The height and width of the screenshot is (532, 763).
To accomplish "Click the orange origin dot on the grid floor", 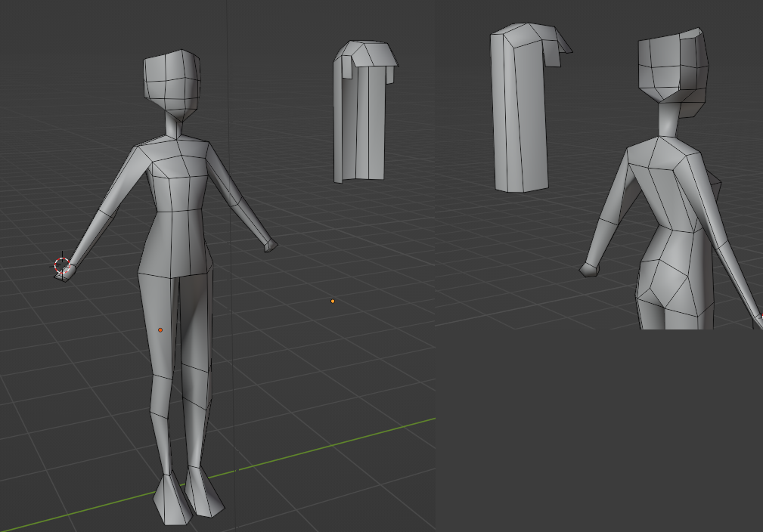I will [x=333, y=302].
